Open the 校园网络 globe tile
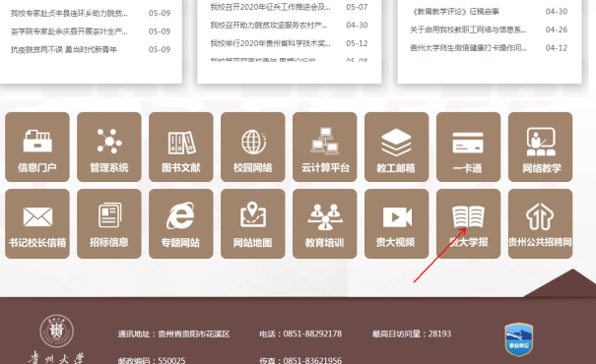596x364 pixels. tap(253, 147)
